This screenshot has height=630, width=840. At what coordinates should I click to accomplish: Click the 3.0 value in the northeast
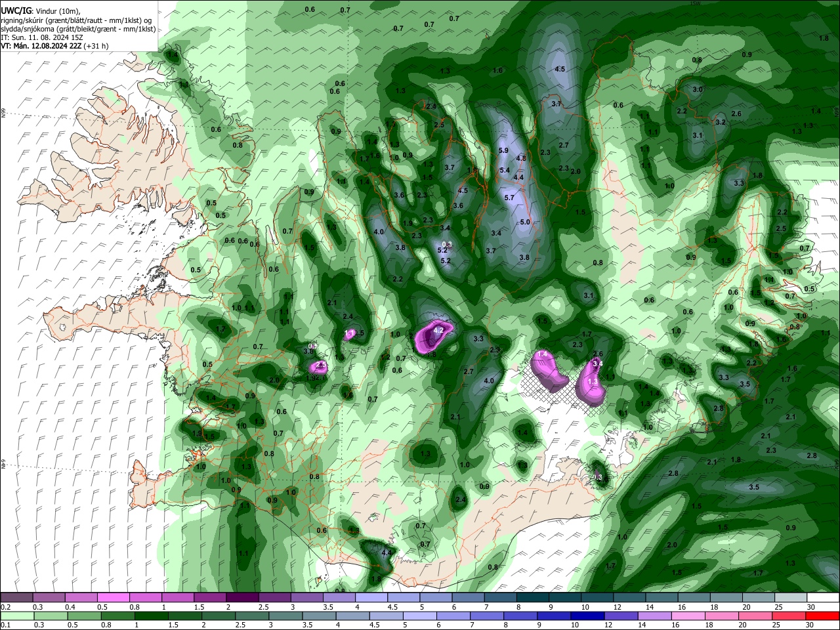click(x=698, y=89)
